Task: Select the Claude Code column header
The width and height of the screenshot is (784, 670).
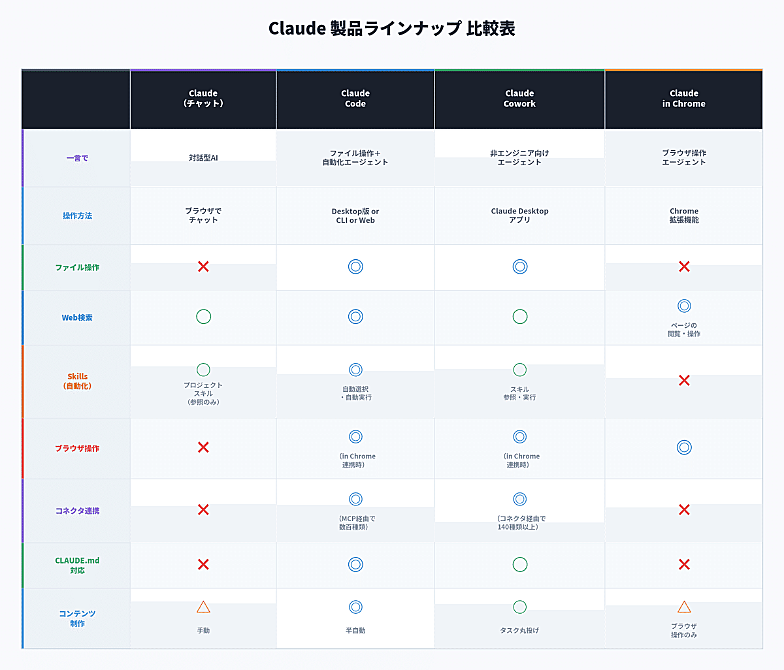Action: [355, 99]
